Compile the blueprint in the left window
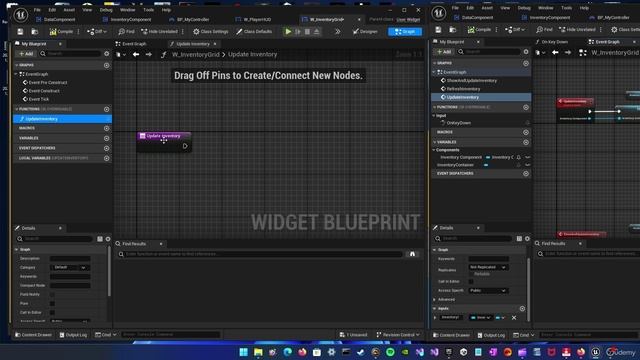 pos(61,31)
